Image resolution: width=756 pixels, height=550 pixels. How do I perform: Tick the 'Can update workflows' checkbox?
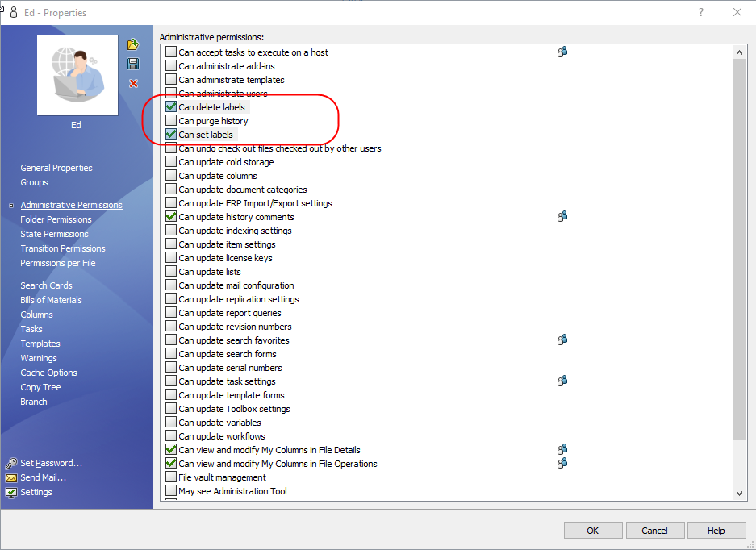[171, 436]
